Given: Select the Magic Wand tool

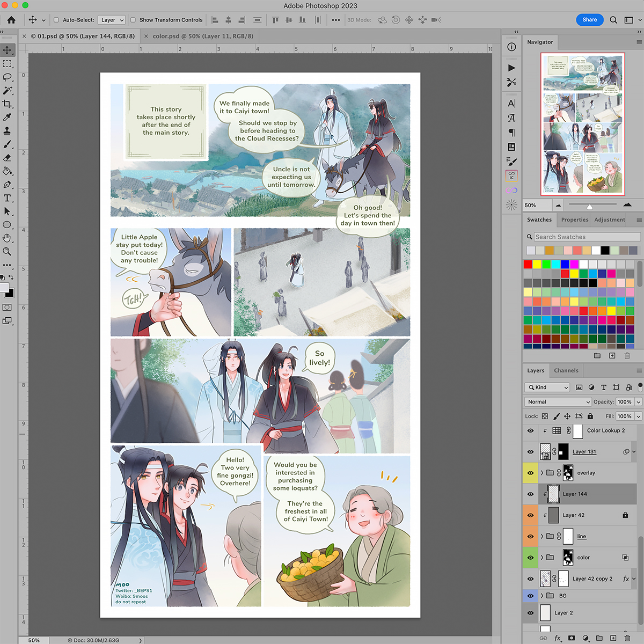Looking at the screenshot, I should (7, 91).
